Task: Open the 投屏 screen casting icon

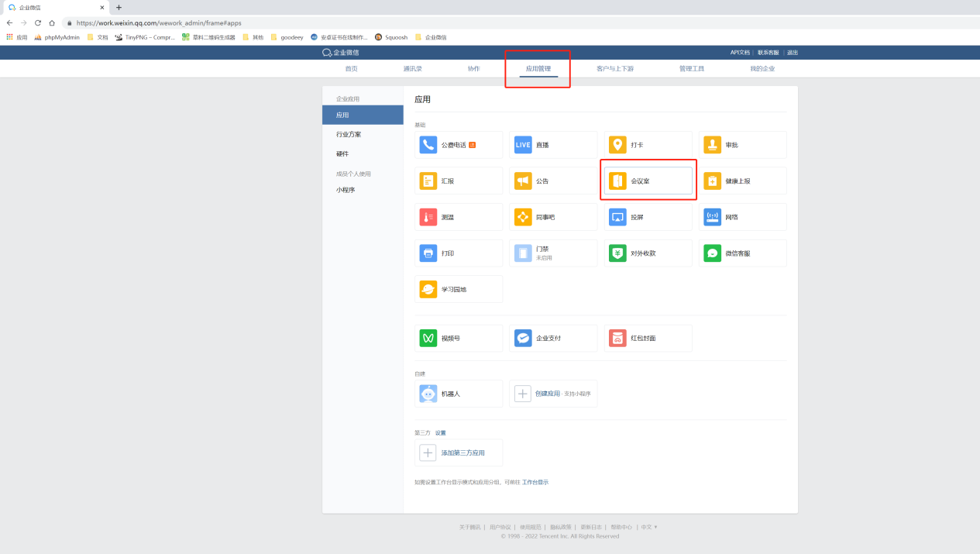Action: (x=617, y=217)
